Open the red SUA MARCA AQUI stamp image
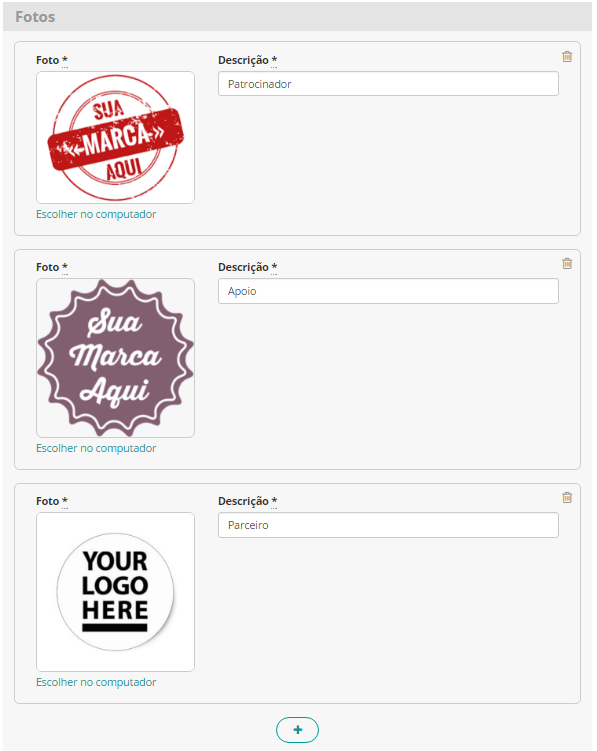597x751 pixels. click(x=115, y=137)
